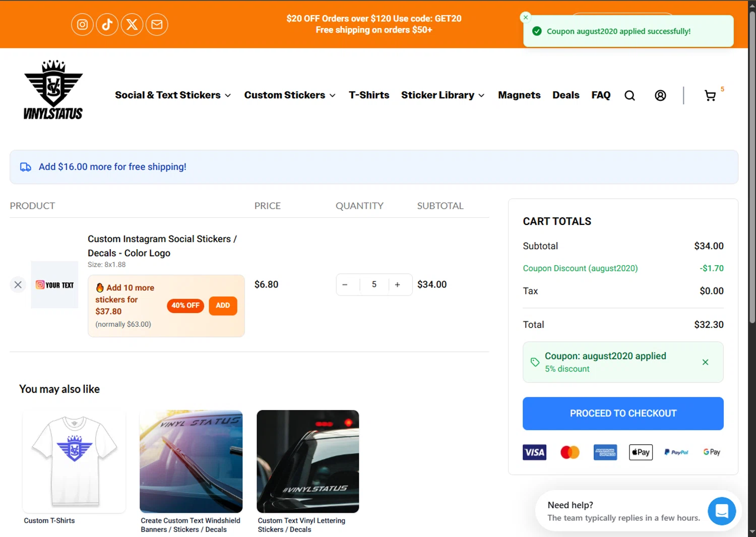Open the Deals menu item
Screen dimensions: 756x537
(x=565, y=95)
